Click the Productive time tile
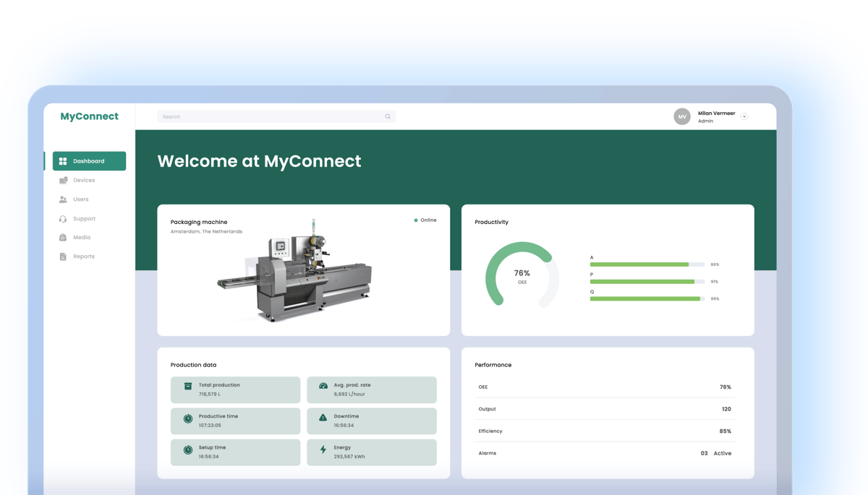The width and height of the screenshot is (868, 495). coord(235,421)
